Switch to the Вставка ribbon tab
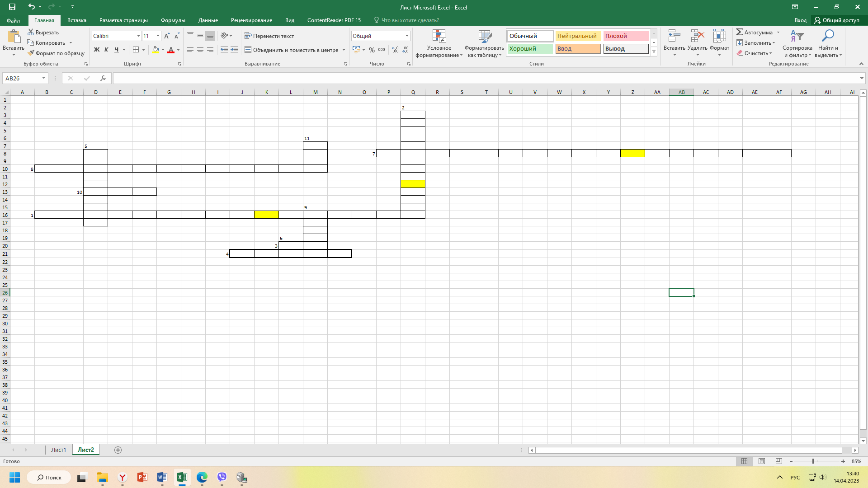The height and width of the screenshot is (488, 868). (x=77, y=20)
